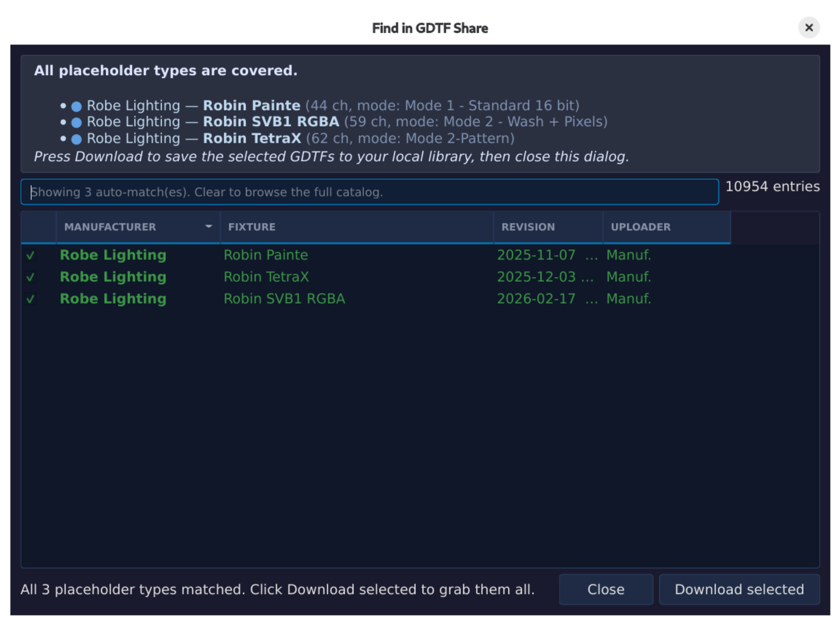Close the Find in GDTF Share dialog
The width and height of the screenshot is (840, 625).
pos(809,28)
